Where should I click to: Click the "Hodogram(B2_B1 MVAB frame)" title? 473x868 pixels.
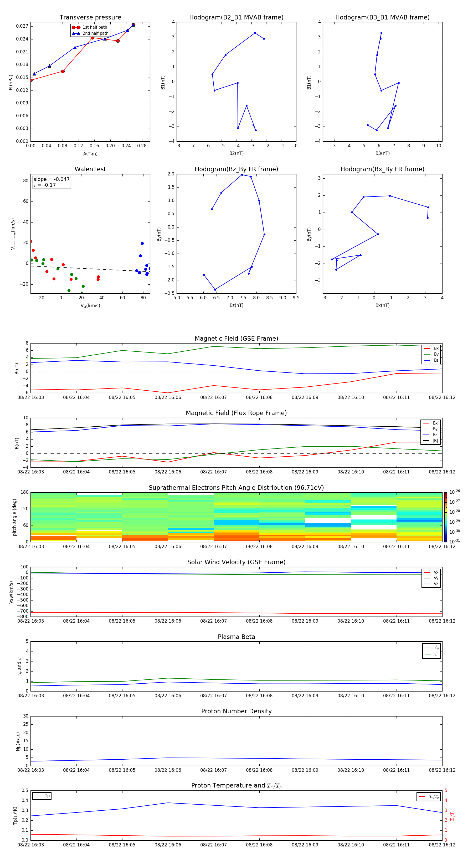pos(236,18)
